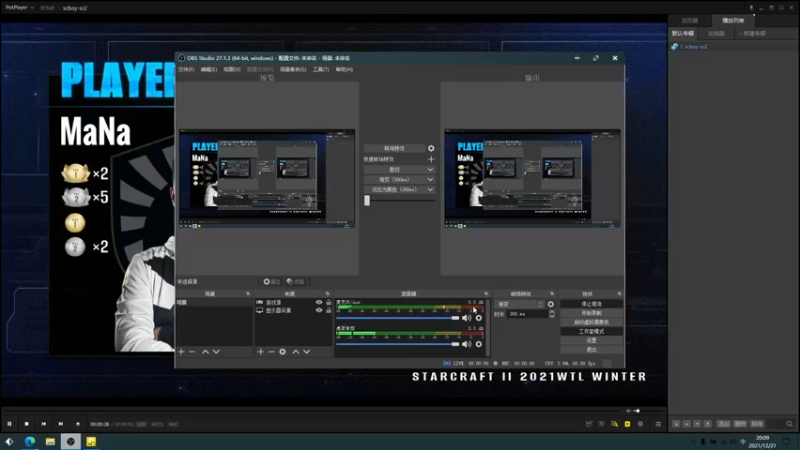The width and height of the screenshot is (800, 450).
Task: Pop out the 场景 dock with header icon
Action: click(248, 294)
